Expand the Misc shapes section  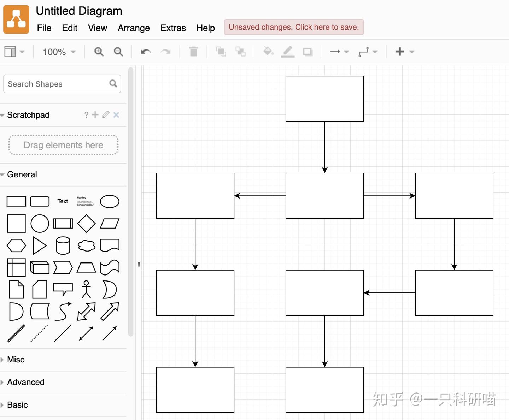coord(16,359)
